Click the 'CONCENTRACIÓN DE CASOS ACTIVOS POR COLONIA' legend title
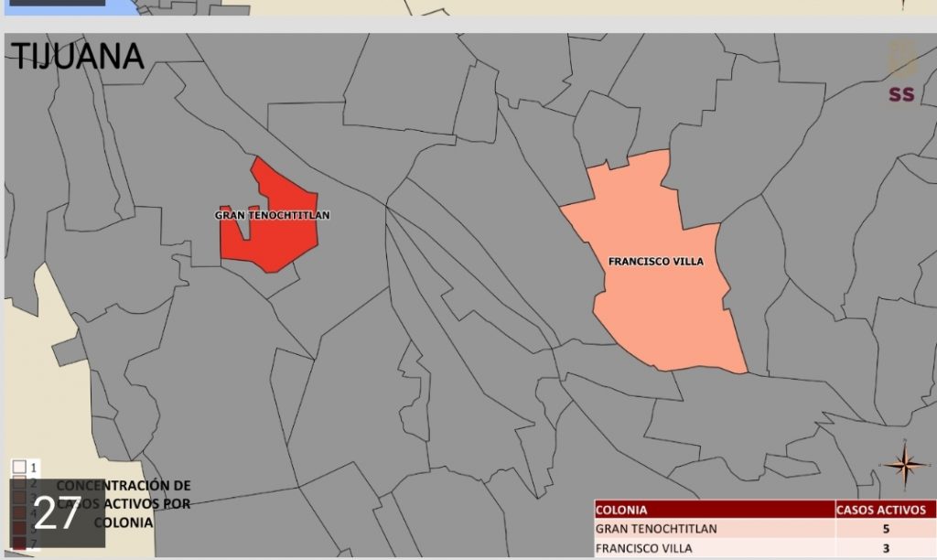This screenshot has width=937, height=560. click(124, 504)
